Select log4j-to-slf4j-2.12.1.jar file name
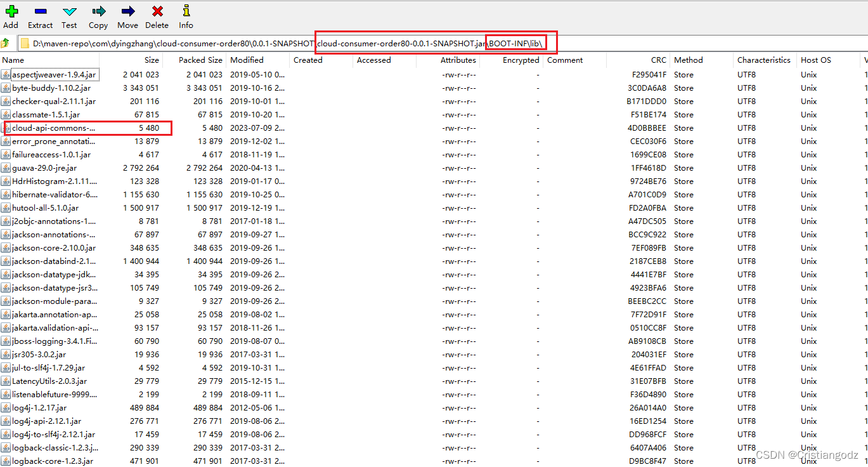The width and height of the screenshot is (868, 467). coord(54,435)
